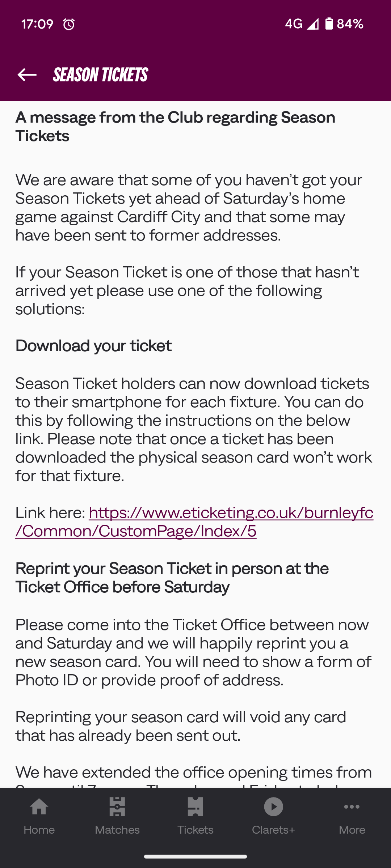The width and height of the screenshot is (391, 868).
Task: Tap the 17:09 clock in status bar
Action: [37, 24]
